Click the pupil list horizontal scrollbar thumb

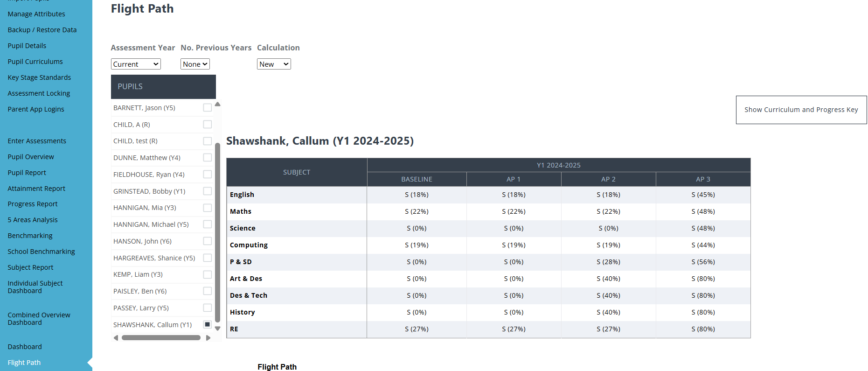(x=161, y=338)
